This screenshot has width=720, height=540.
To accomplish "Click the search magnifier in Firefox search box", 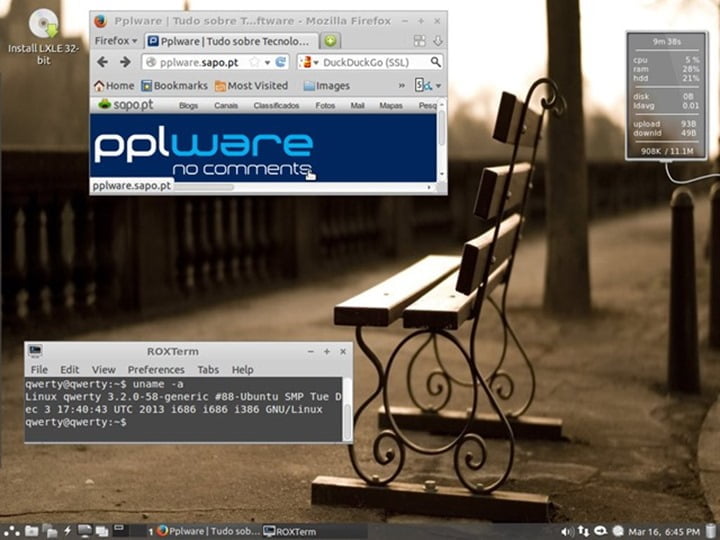I will [435, 62].
